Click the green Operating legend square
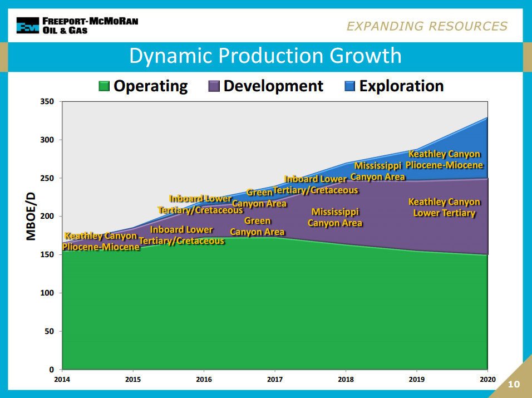Image resolution: width=532 pixels, height=398 pixels. 104,86
